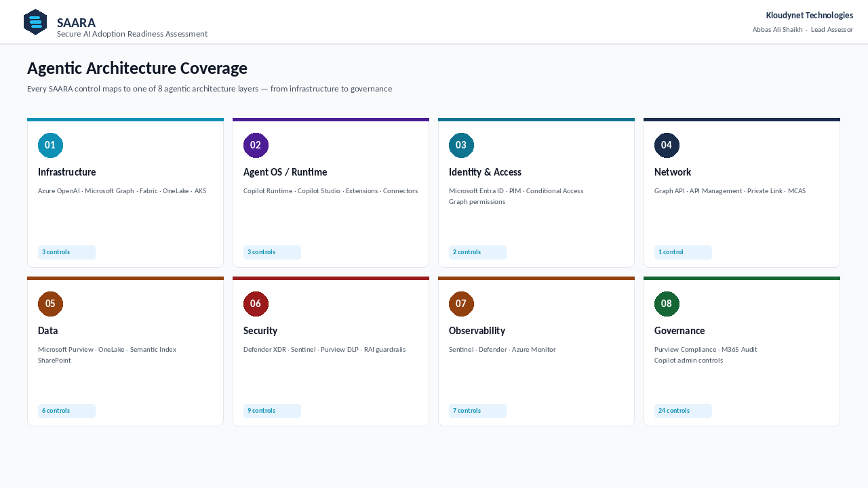Viewport: 868px width, 488px height.
Task: Click the 03 Identity & Access badge
Action: (x=461, y=145)
